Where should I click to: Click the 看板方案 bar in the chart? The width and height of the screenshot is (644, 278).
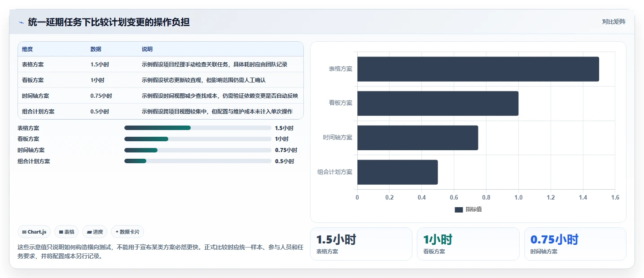[x=438, y=104]
